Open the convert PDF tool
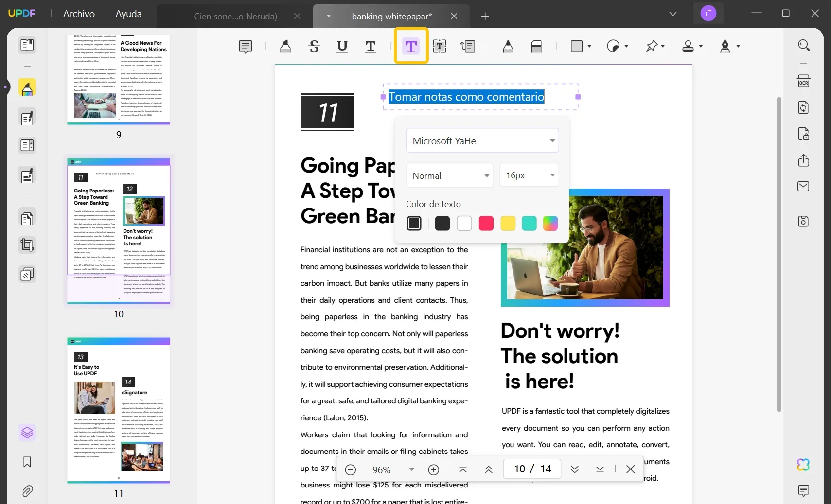Screen dimensions: 831x504 tap(804, 107)
